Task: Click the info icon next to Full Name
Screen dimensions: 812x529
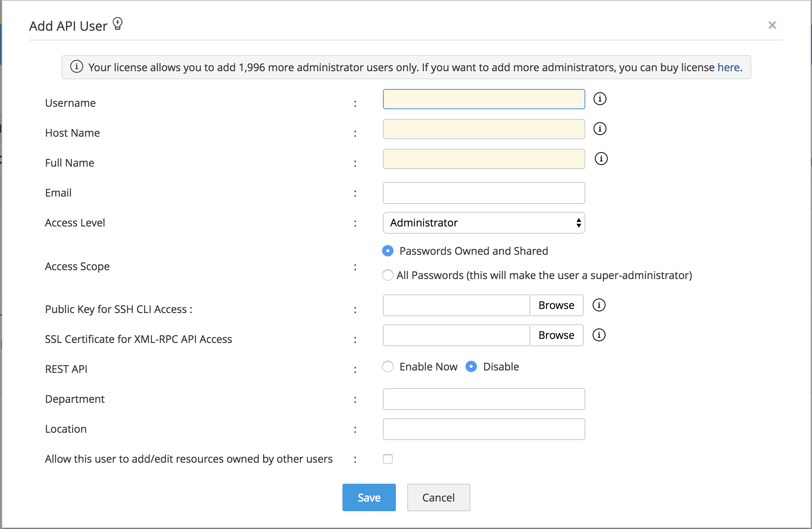Action: (x=601, y=159)
